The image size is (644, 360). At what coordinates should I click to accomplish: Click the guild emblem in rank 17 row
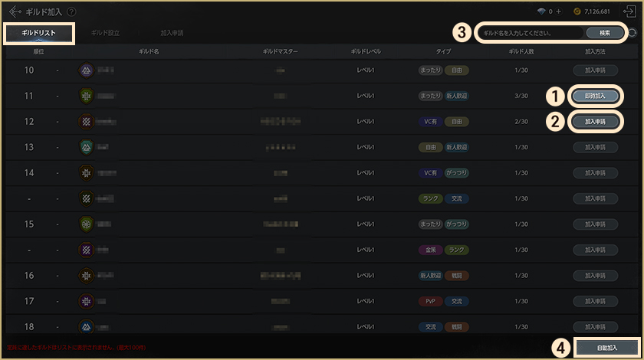tap(87, 301)
